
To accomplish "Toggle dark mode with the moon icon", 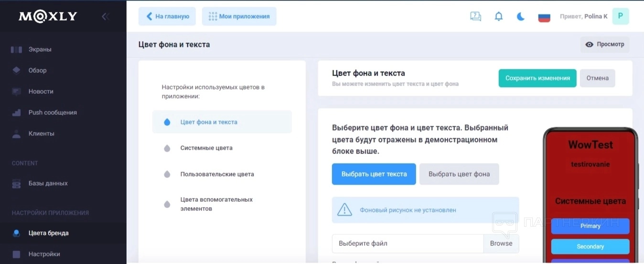I will point(521,16).
